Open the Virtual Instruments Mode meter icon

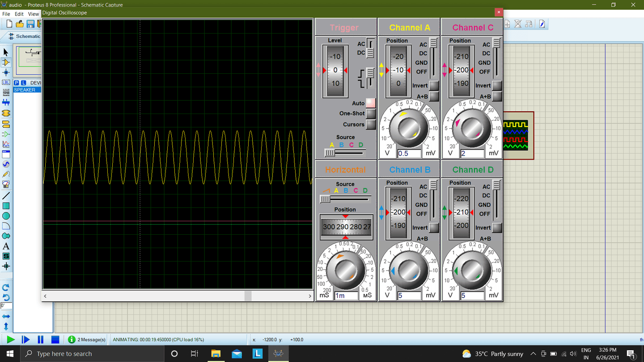click(x=6, y=184)
